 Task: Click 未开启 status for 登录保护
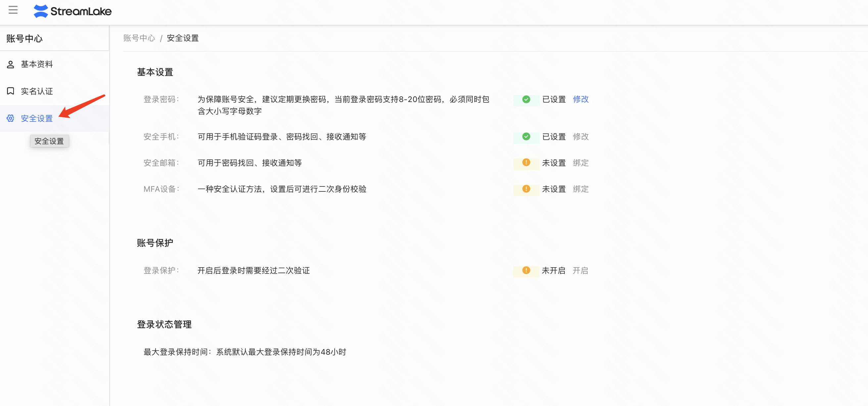point(553,271)
